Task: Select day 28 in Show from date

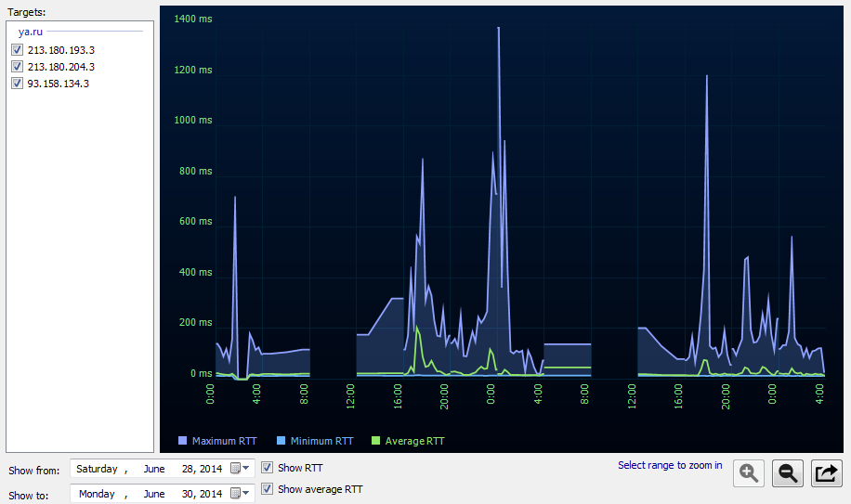Action: coord(187,469)
